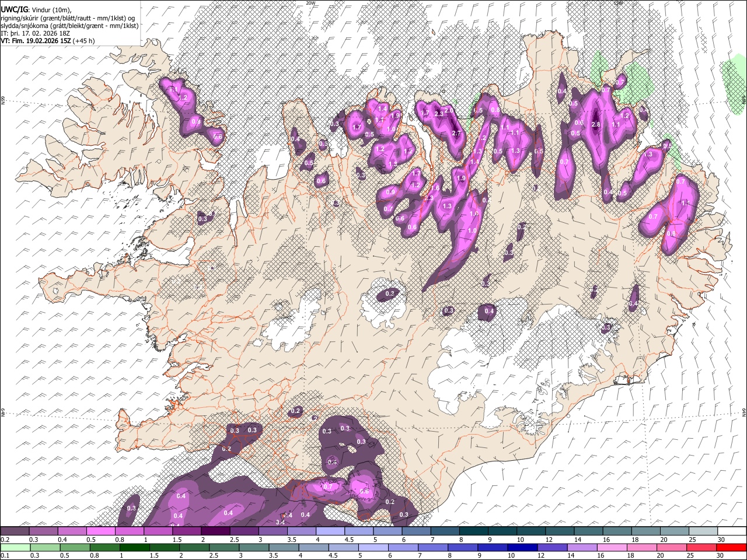Click the line 'rigning/skúrir (grænt/blátt/rautt - mm/1klst) og'
The image size is (747, 560).
point(68,18)
